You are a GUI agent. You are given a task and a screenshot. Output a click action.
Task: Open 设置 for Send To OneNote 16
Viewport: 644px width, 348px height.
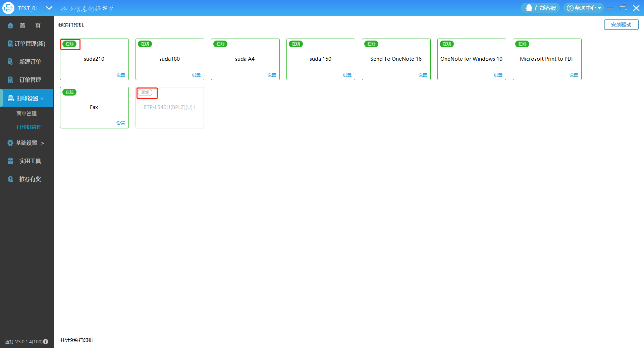click(x=423, y=75)
